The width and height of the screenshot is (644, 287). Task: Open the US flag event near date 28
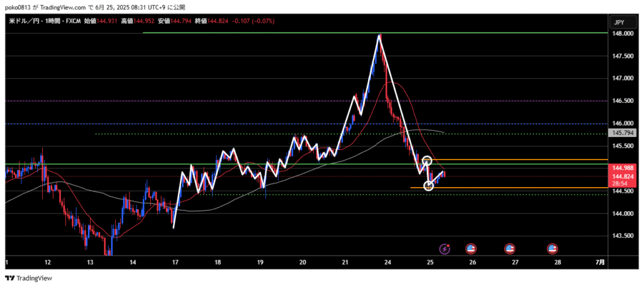tap(552, 249)
